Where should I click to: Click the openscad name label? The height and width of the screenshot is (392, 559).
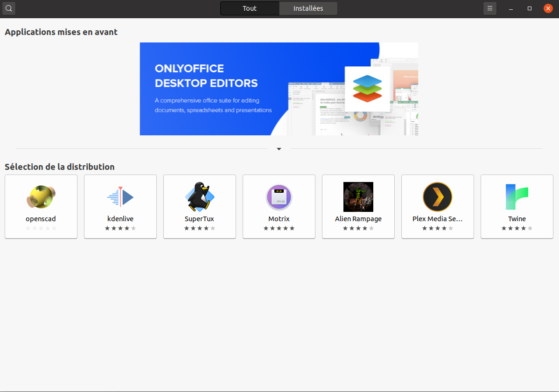tap(41, 219)
